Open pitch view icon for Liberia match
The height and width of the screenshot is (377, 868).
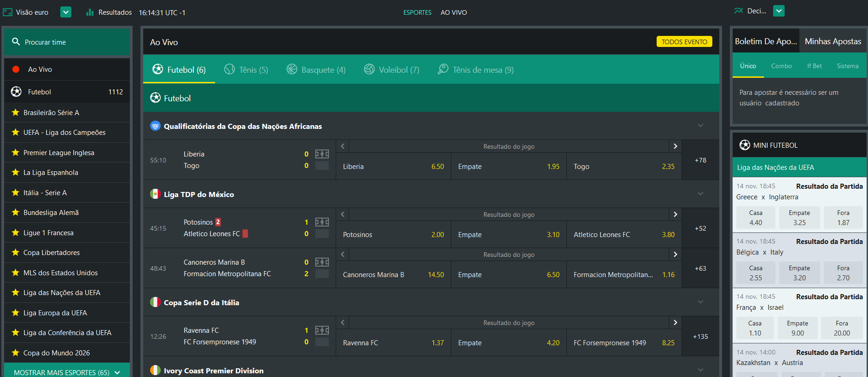(x=322, y=154)
